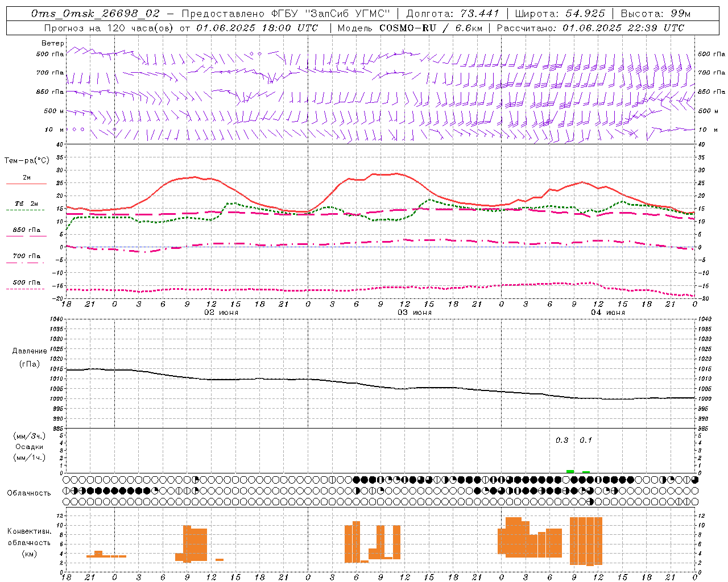This screenshot has height=582, width=728.
Task: Click the green precipitation bar under 0.3
Action: [x=570, y=471]
